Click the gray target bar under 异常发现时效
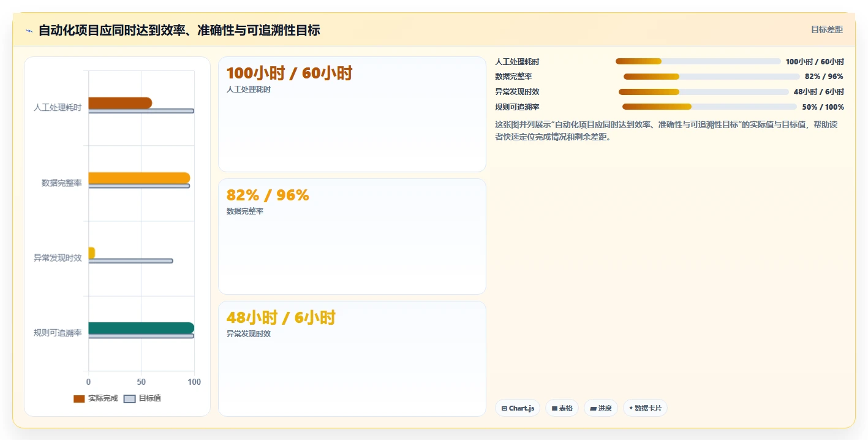Image resolution: width=868 pixels, height=440 pixels. 130,261
